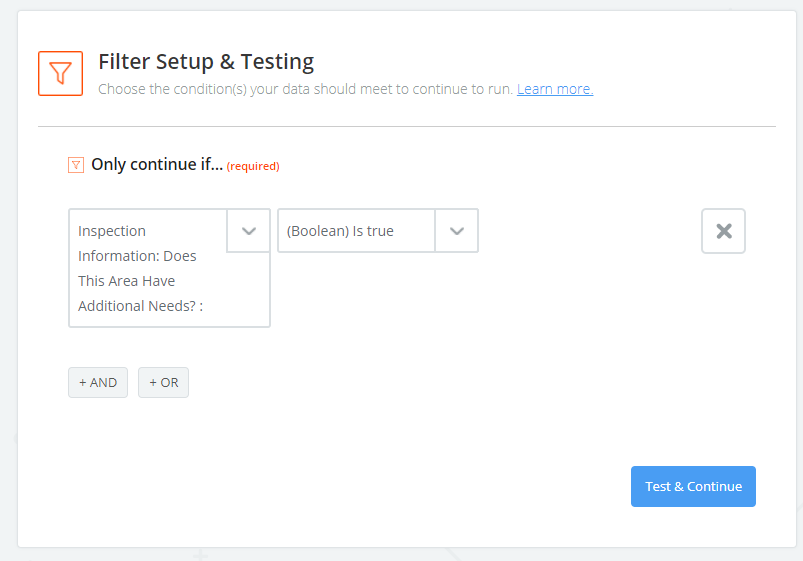803x561 pixels.
Task: Select the "(Boolean) Is true" condition text
Action: [340, 231]
